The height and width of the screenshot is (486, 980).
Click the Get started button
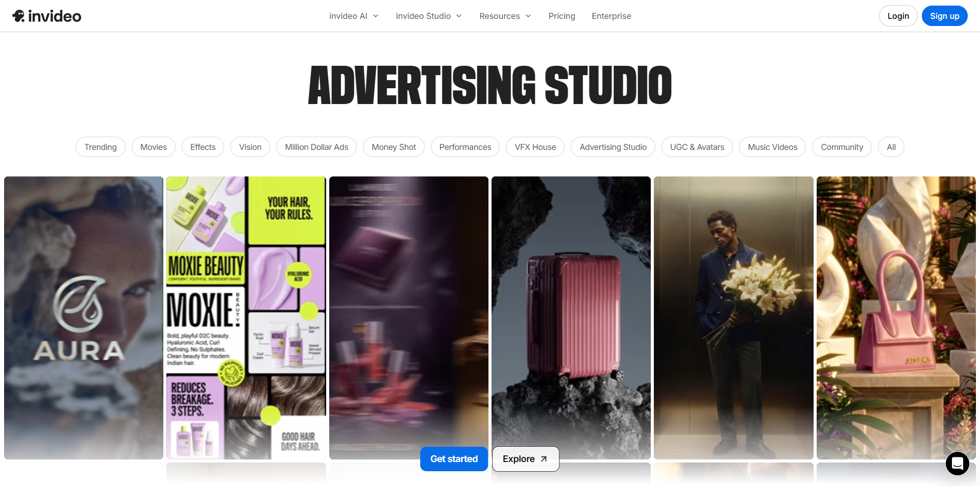[x=454, y=459]
